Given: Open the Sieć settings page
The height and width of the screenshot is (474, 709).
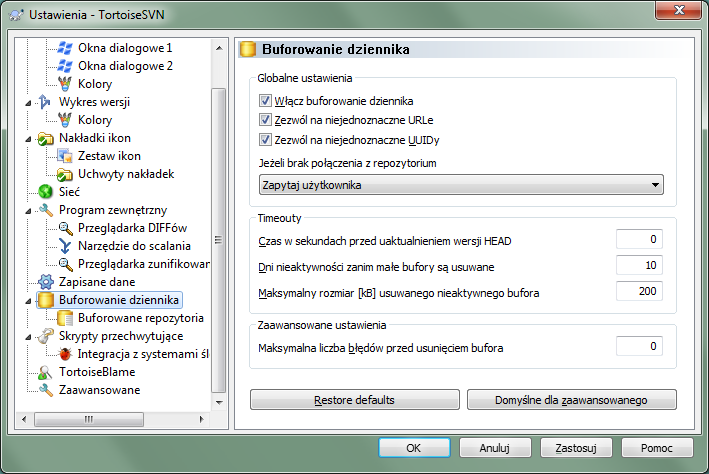Looking at the screenshot, I should (x=69, y=192).
